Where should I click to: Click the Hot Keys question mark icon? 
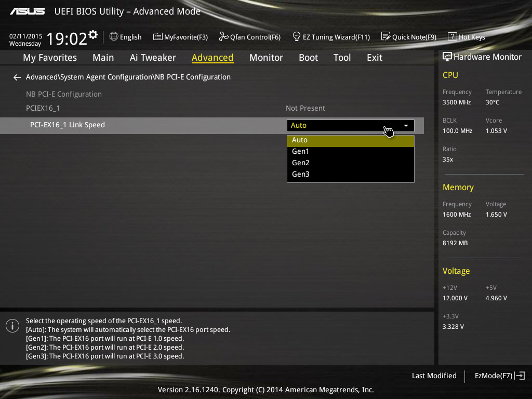[x=453, y=36]
